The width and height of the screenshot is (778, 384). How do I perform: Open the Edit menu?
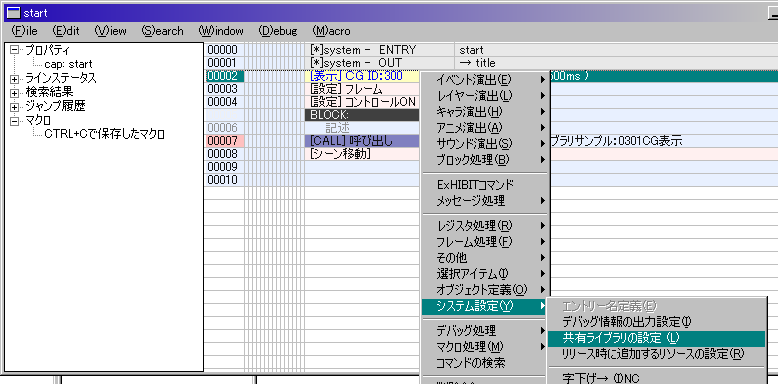66,31
